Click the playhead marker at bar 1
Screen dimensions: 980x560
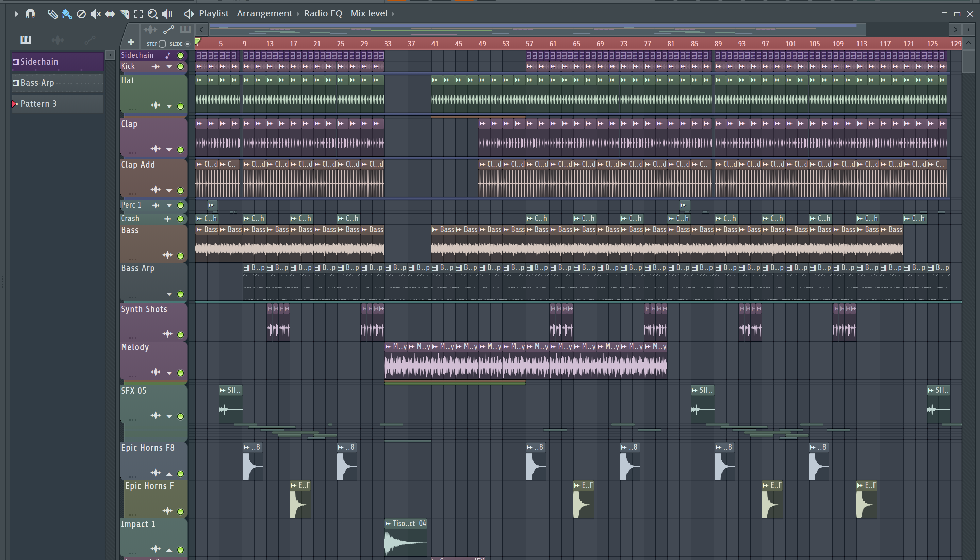[x=198, y=42]
